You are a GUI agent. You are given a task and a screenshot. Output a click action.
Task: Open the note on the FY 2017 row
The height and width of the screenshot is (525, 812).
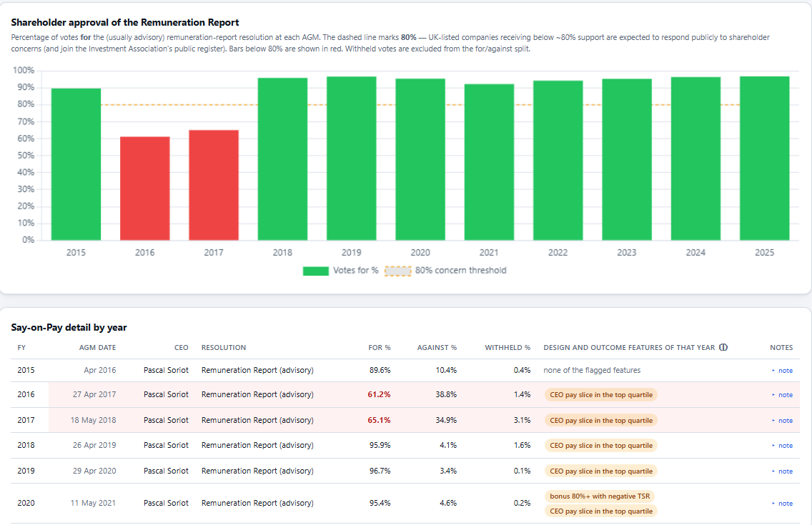782,421
